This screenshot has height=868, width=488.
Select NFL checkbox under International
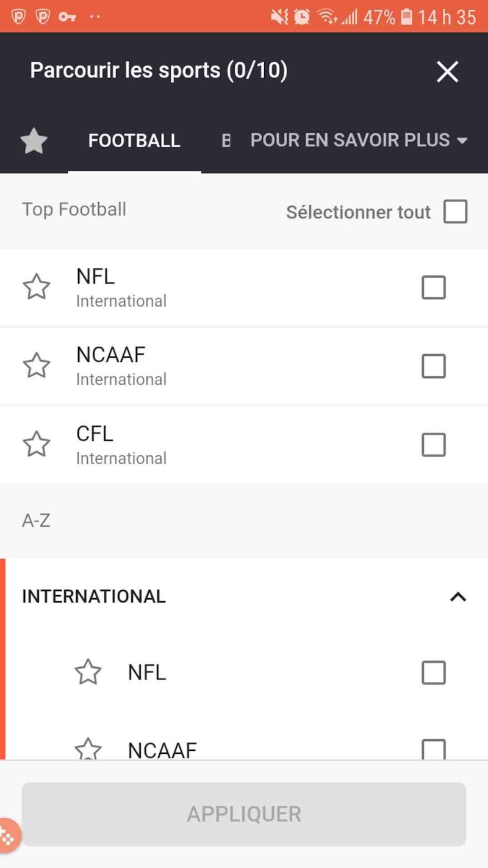point(434,673)
